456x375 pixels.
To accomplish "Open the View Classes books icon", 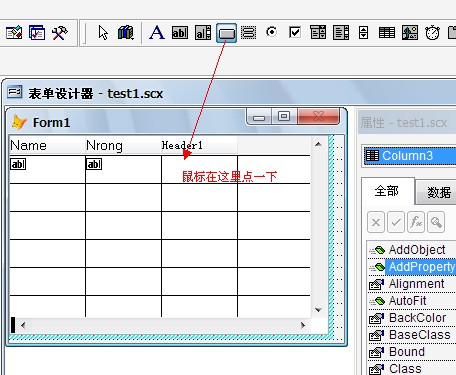I will click(126, 33).
